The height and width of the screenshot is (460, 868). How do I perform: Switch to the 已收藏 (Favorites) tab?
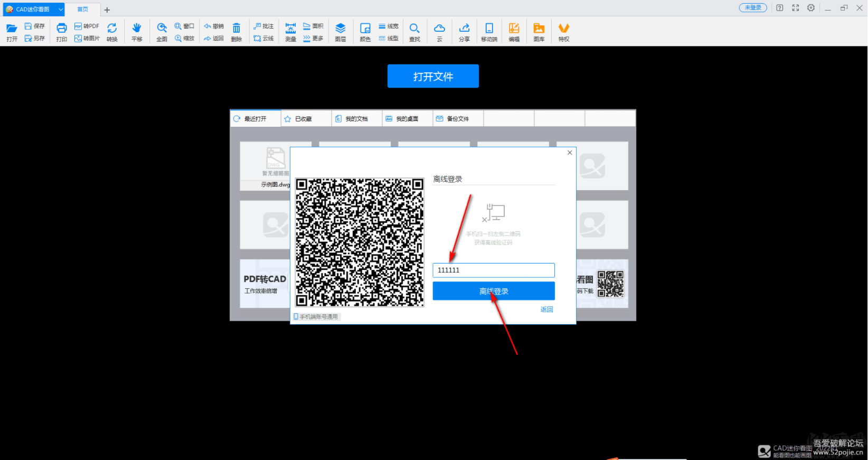click(x=303, y=119)
